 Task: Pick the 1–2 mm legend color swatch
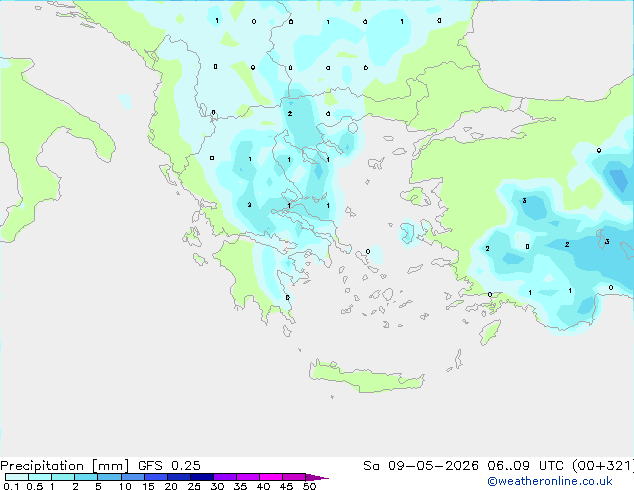point(63,477)
